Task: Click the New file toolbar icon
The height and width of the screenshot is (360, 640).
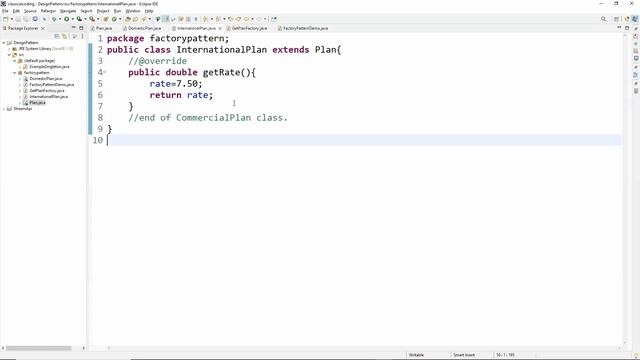Action: pos(5,19)
